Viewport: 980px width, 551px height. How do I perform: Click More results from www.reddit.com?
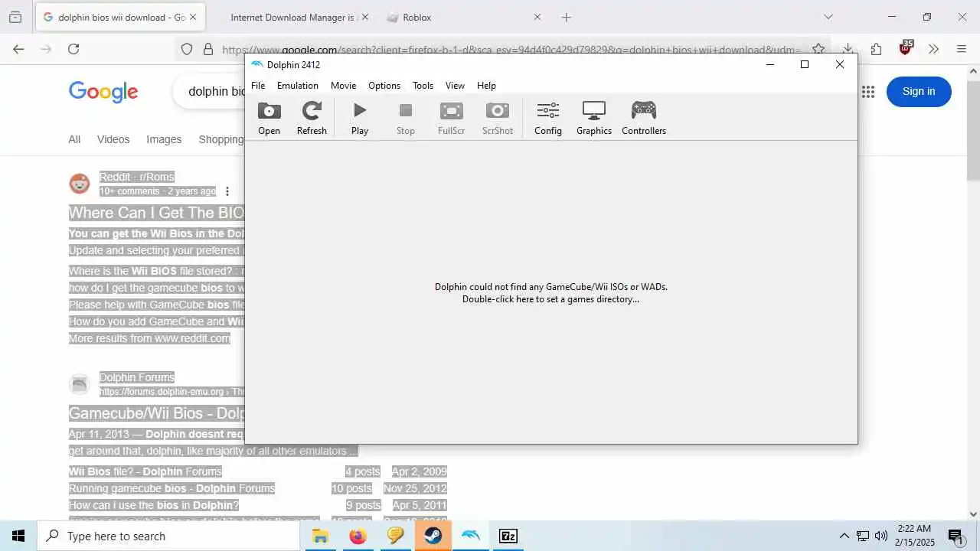click(x=149, y=338)
